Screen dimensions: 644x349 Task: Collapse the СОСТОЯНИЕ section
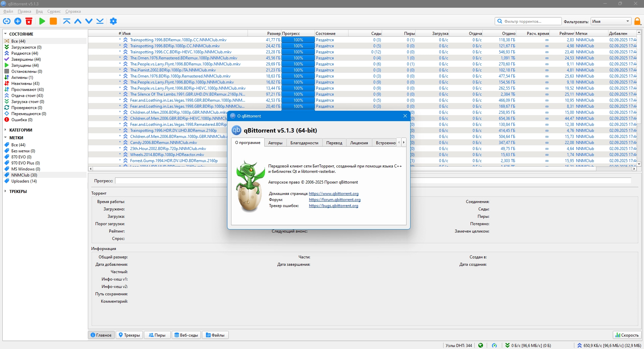pyautogui.click(x=5, y=34)
